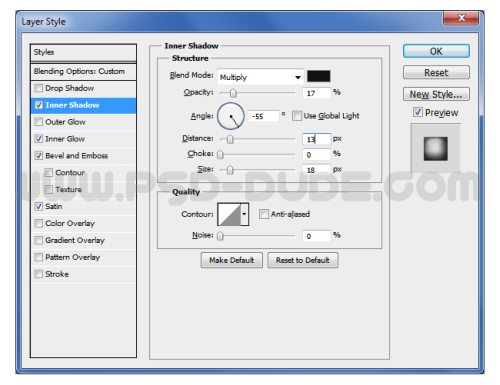The width and height of the screenshot is (500, 385).
Task: Expand the Contour picker dropdown arrow
Action: (245, 214)
